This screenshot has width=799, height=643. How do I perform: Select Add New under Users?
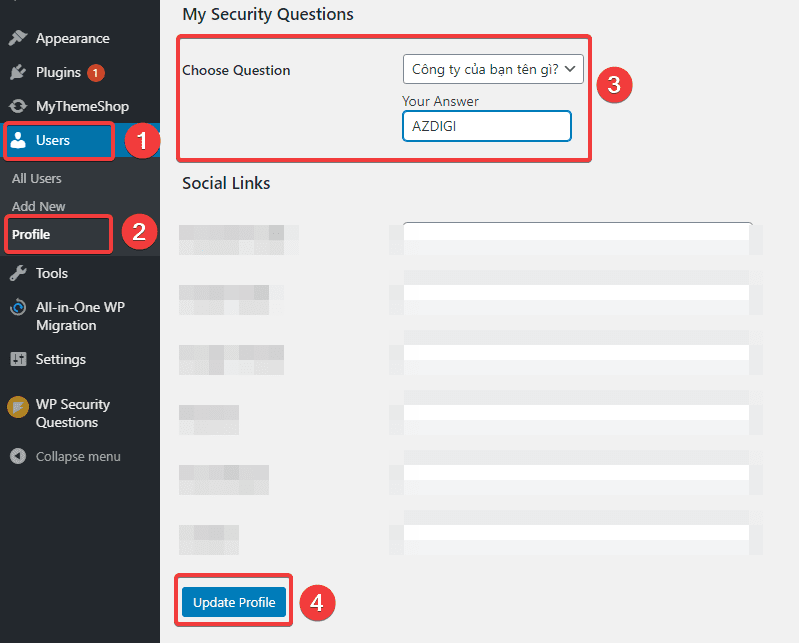point(39,206)
